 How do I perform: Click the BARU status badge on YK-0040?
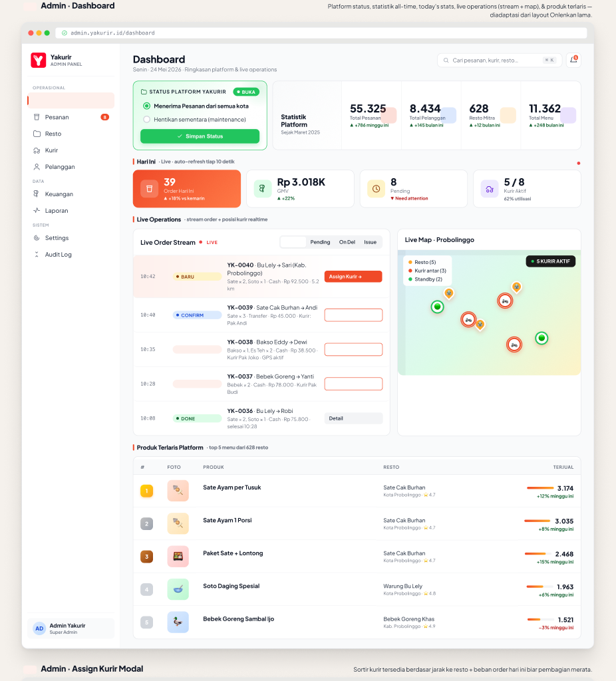[197, 277]
